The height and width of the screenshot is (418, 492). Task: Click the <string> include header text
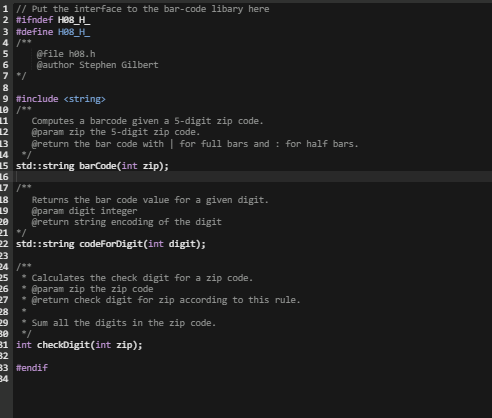pyautogui.click(x=85, y=99)
